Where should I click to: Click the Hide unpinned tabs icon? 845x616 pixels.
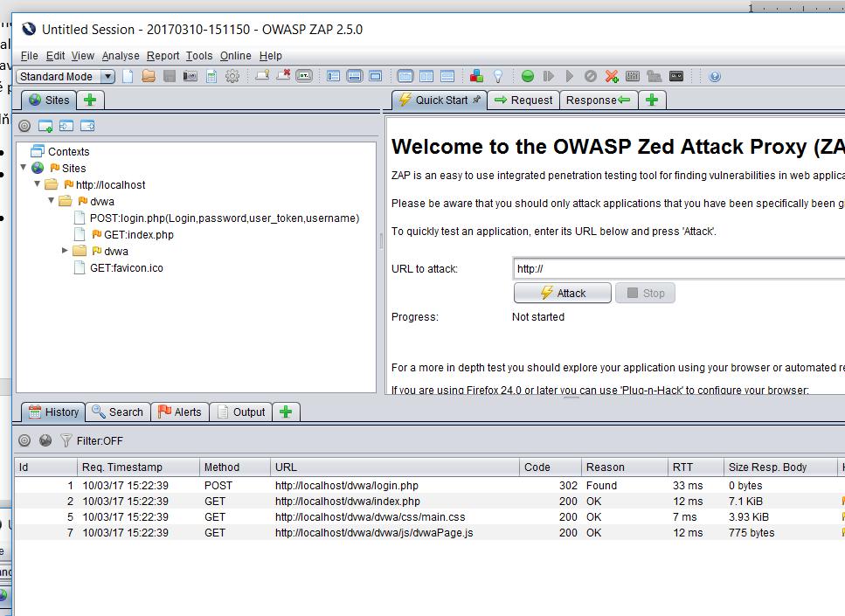283,76
